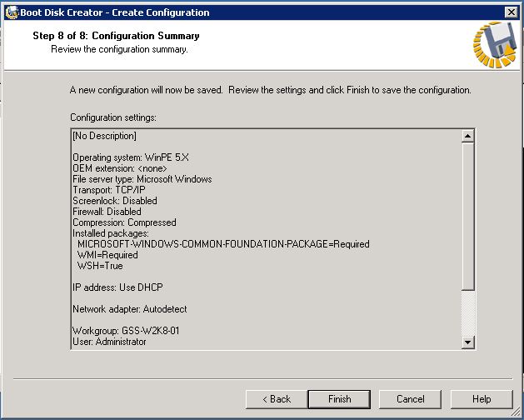Click the vertical scrollbar thumb
The width and height of the screenshot is (524, 420).
pyautogui.click(x=467, y=217)
